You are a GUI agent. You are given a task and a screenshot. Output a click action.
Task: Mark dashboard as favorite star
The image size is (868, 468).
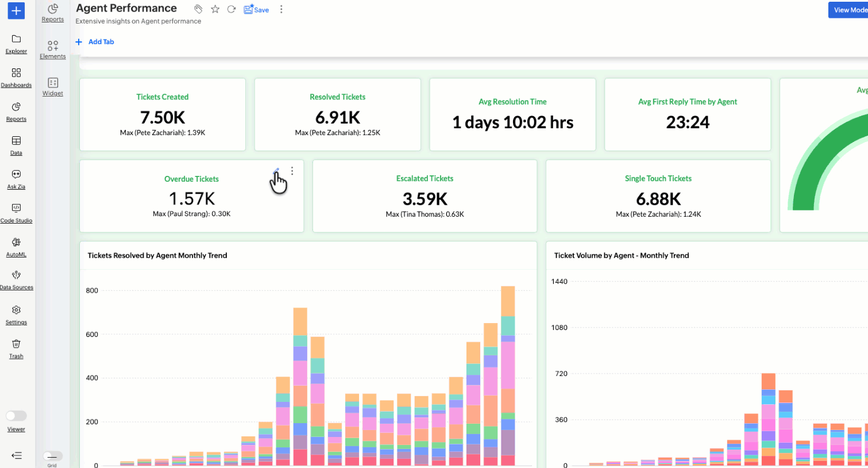(215, 9)
